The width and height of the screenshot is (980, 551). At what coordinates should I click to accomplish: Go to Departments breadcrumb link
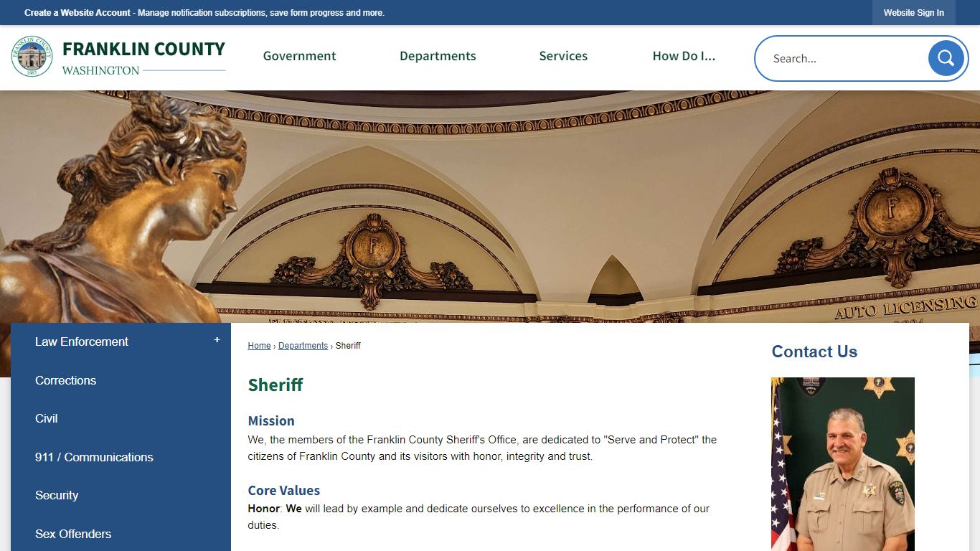(303, 346)
